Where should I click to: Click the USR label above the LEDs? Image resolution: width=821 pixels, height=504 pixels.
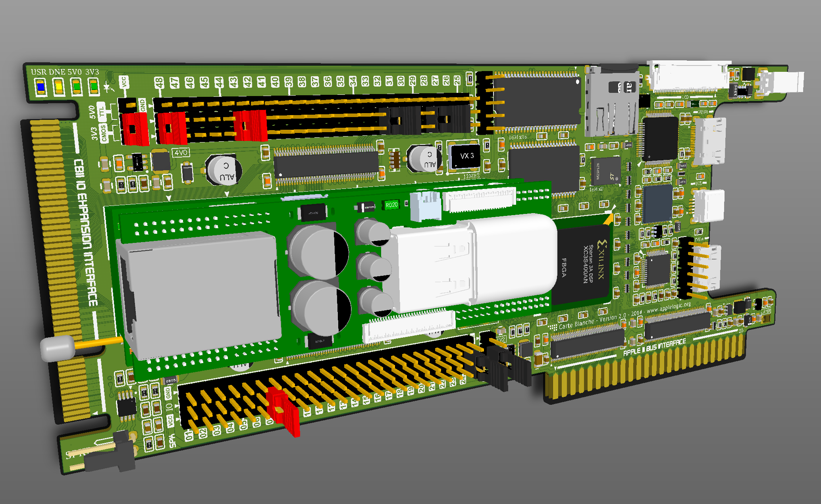pyautogui.click(x=39, y=72)
